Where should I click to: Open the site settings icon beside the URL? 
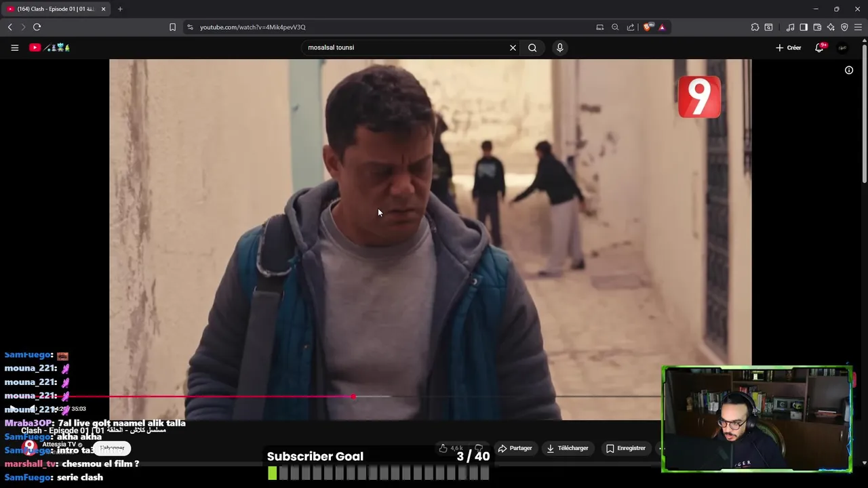[x=190, y=27]
